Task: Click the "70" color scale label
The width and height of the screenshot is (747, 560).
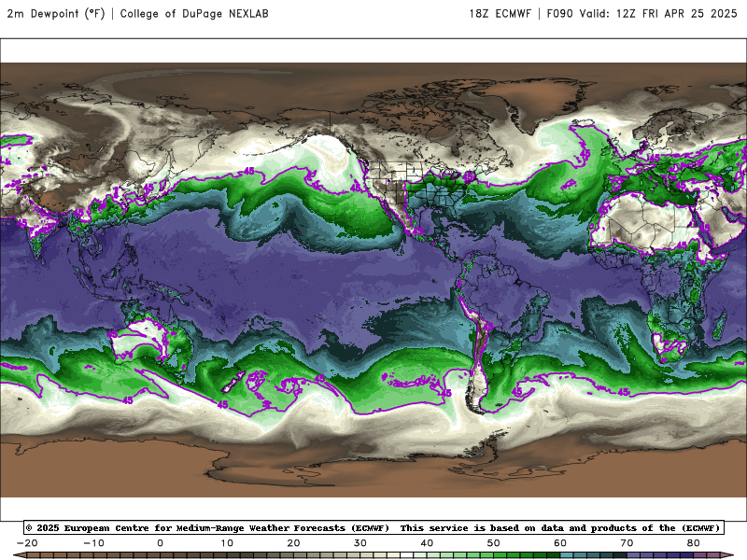Action: pyautogui.click(x=627, y=543)
